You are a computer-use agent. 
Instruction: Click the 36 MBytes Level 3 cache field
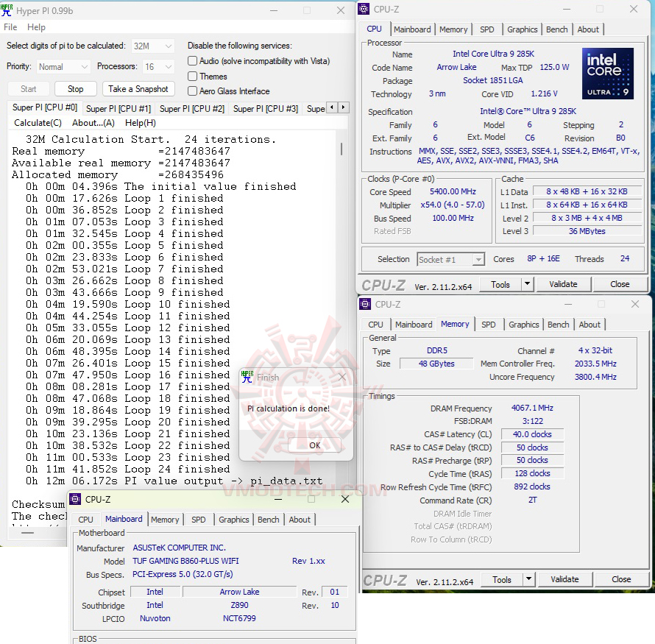tap(587, 231)
